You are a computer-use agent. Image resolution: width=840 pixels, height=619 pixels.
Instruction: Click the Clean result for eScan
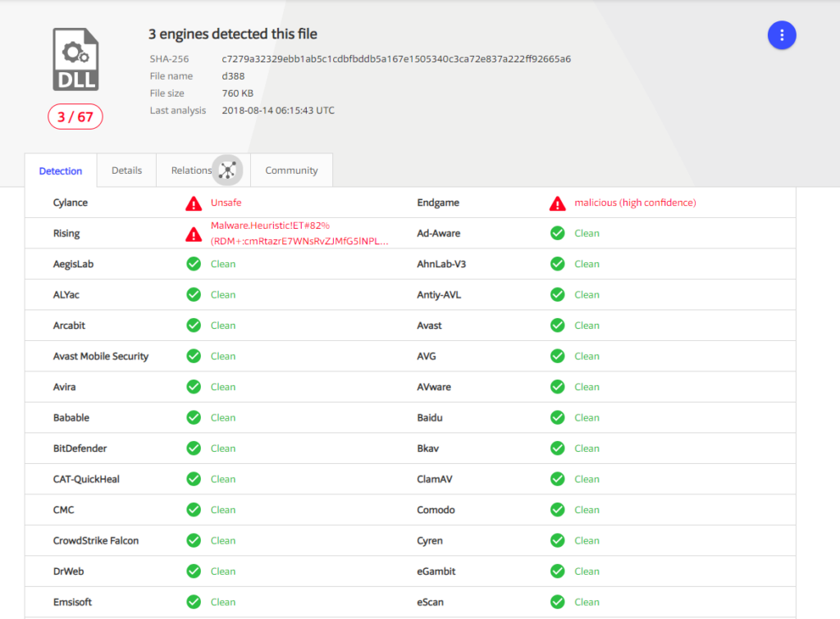click(x=587, y=602)
